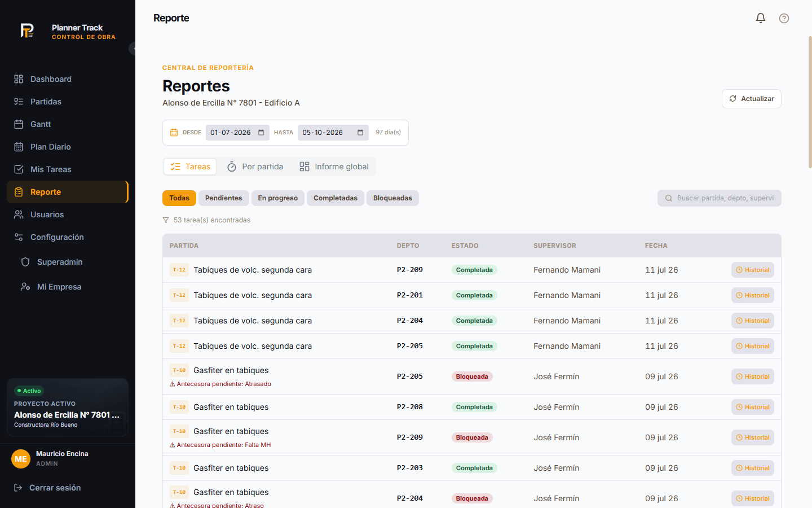
Task: Click the T-12 tag in row P2-209
Action: tap(179, 270)
